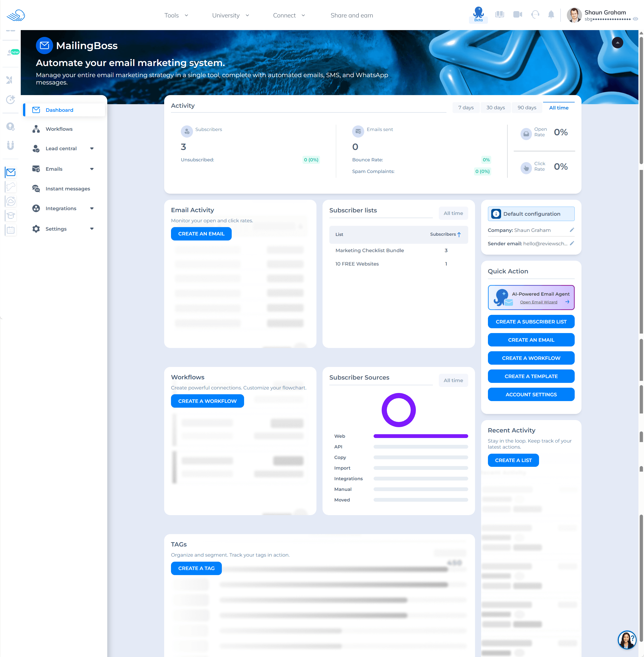
Task: Select the 30 days activity tab
Action: tap(495, 107)
